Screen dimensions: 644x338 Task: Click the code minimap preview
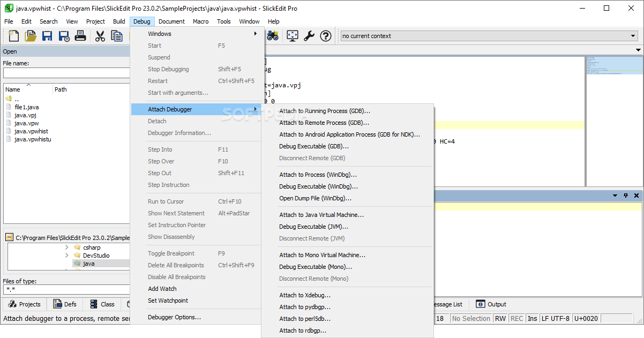click(x=614, y=65)
